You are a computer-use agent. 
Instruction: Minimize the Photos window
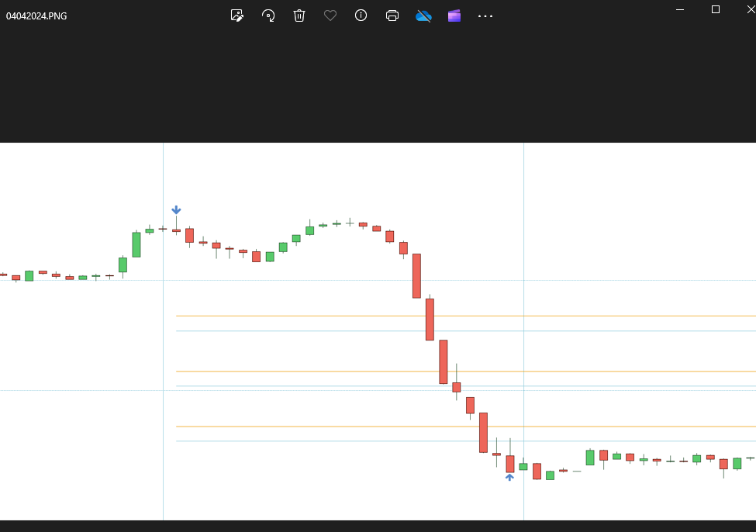pos(680,9)
